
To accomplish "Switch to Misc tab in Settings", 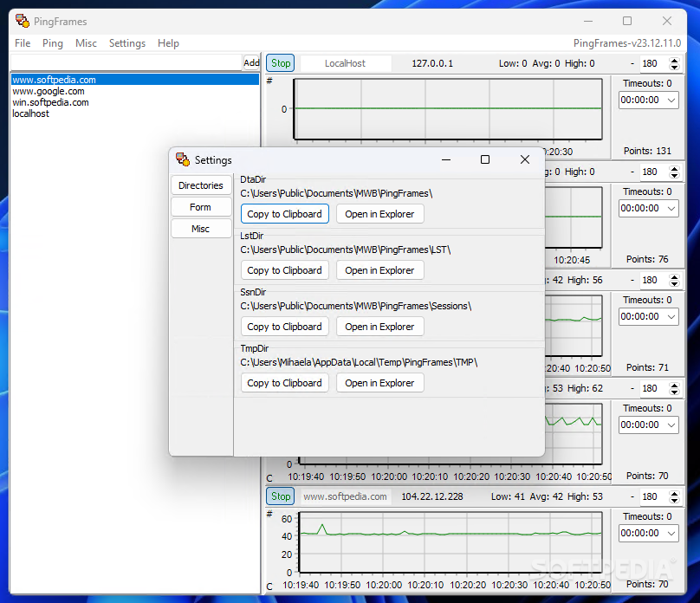I will click(200, 229).
